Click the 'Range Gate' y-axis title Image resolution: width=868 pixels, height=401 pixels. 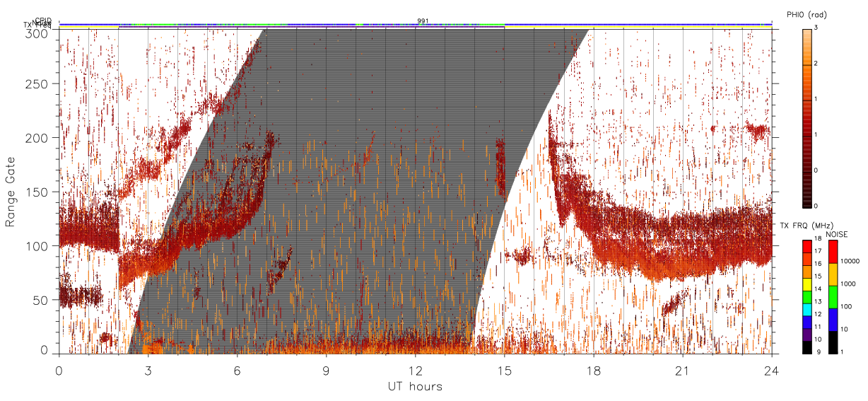point(11,192)
